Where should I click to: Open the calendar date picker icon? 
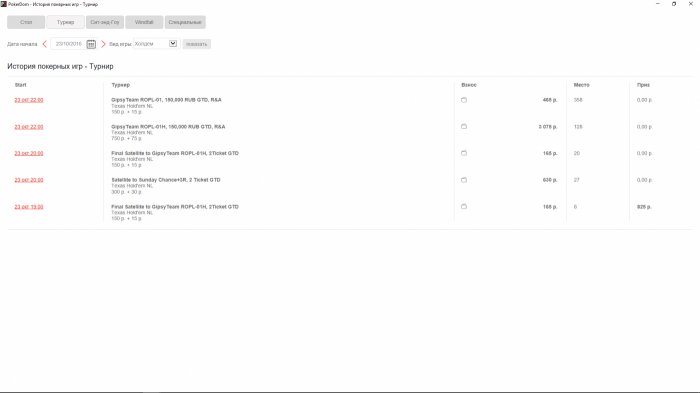tap(91, 44)
